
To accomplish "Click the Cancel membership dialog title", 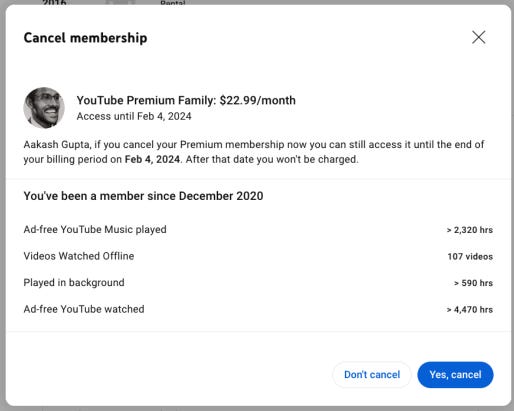I will pos(85,38).
